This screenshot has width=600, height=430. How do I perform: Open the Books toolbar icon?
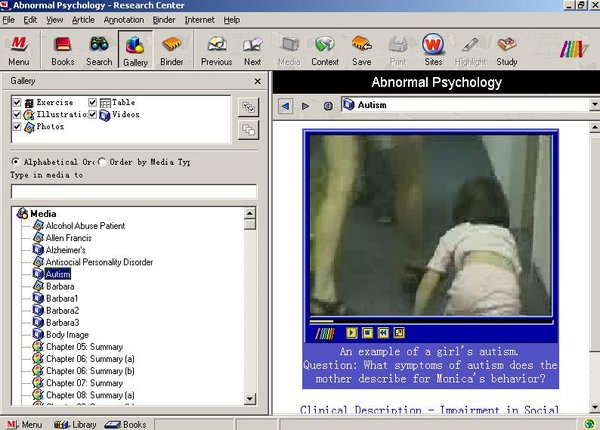coord(62,48)
